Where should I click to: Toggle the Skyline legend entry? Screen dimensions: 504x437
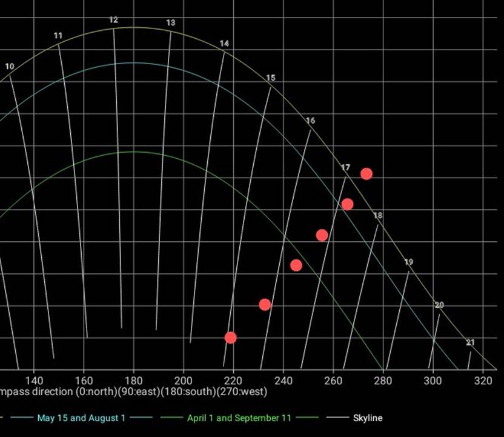pyautogui.click(x=367, y=418)
